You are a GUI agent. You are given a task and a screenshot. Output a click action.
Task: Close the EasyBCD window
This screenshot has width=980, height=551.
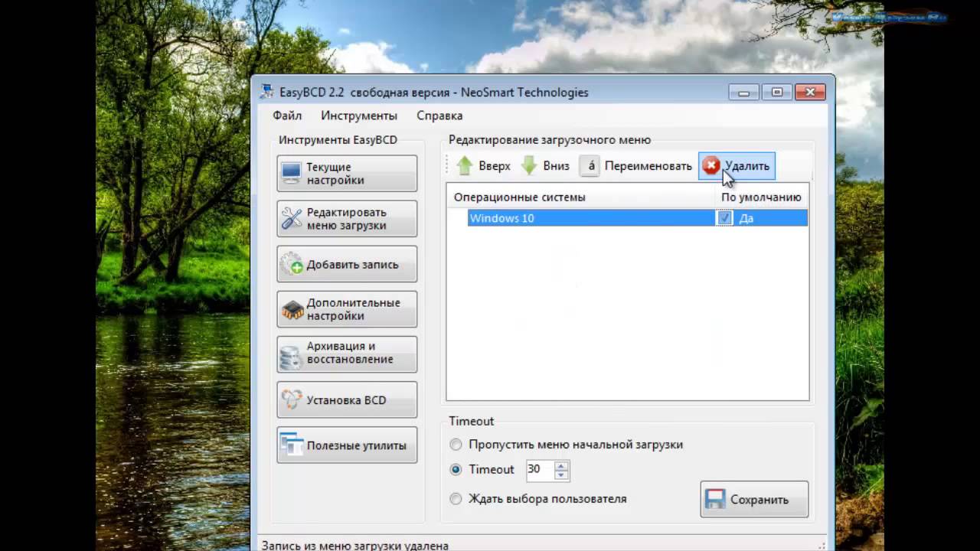coord(810,92)
